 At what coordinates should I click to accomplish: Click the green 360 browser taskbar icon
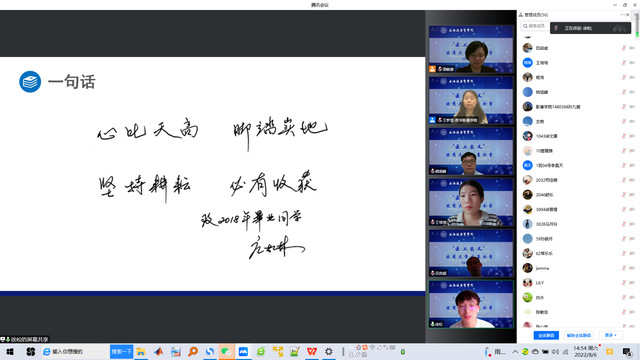pyautogui.click(x=261, y=351)
